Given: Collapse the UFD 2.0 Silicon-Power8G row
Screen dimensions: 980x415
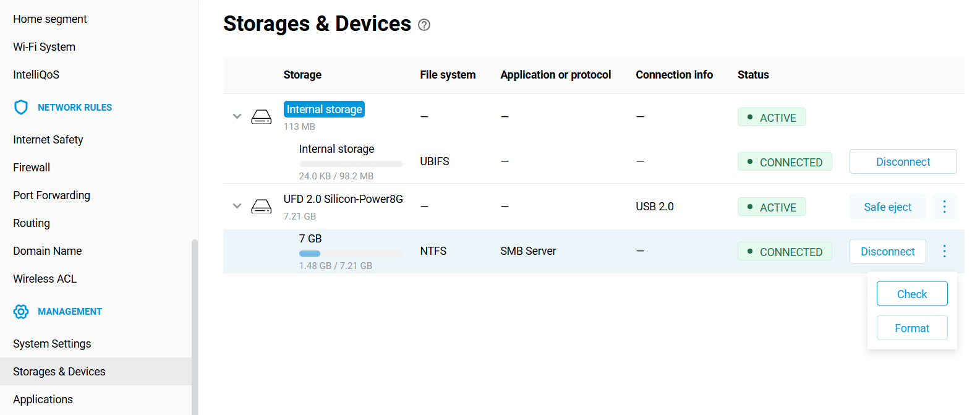Looking at the screenshot, I should 237,206.
